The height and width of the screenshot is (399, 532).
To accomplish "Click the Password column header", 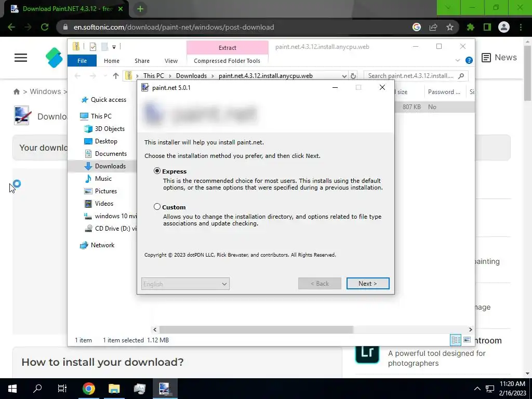I will [x=445, y=92].
